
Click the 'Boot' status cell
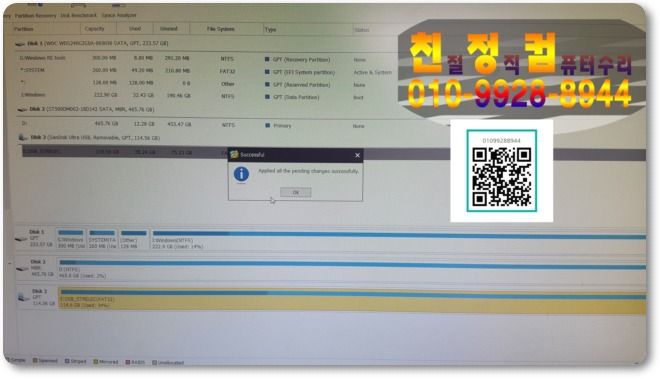click(x=358, y=98)
